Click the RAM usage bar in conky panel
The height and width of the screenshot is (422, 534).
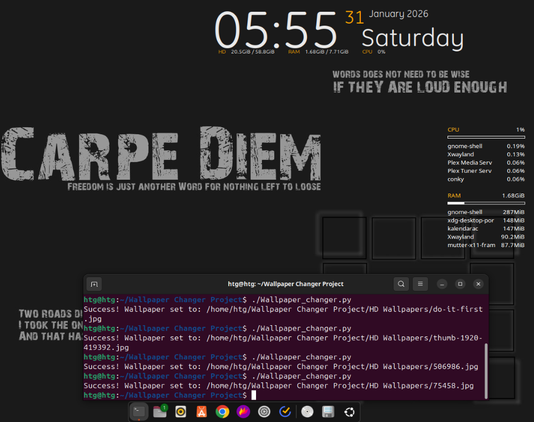pos(486,203)
